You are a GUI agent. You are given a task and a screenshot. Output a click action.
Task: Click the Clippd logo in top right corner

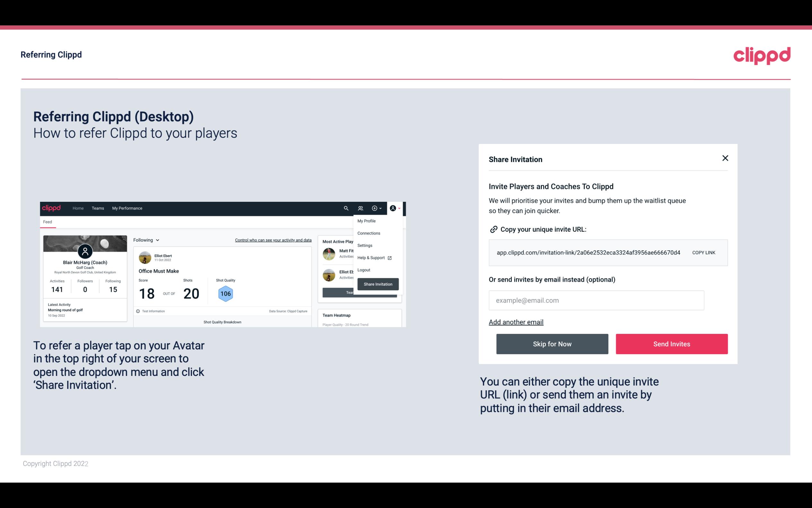(762, 56)
